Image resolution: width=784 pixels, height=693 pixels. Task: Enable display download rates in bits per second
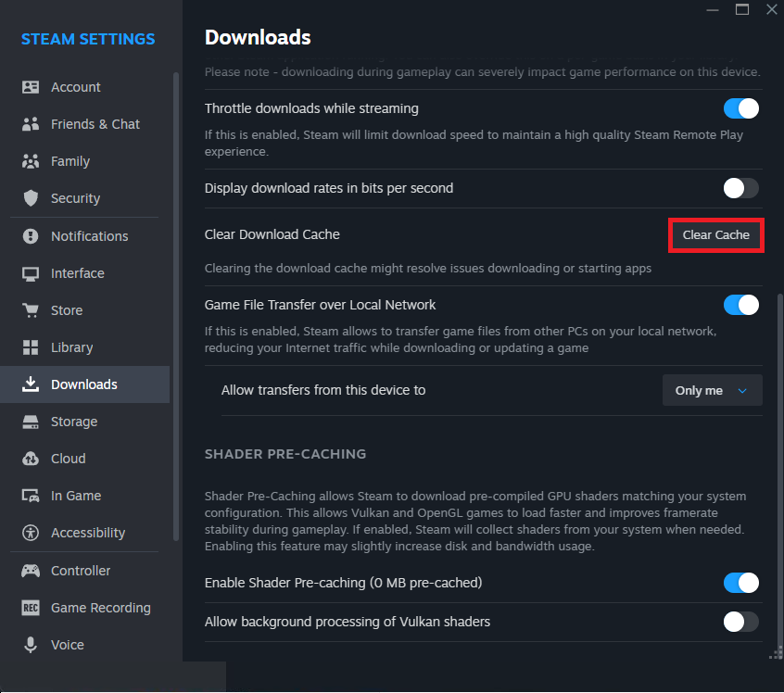tap(741, 188)
